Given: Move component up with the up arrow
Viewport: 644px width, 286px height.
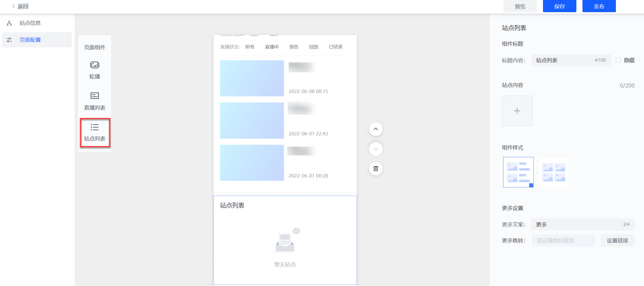Looking at the screenshot, I should click(x=376, y=129).
